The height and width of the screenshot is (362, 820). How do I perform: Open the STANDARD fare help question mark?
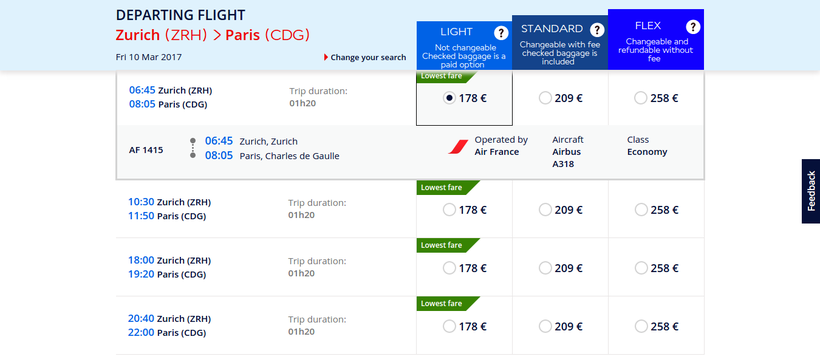(597, 30)
